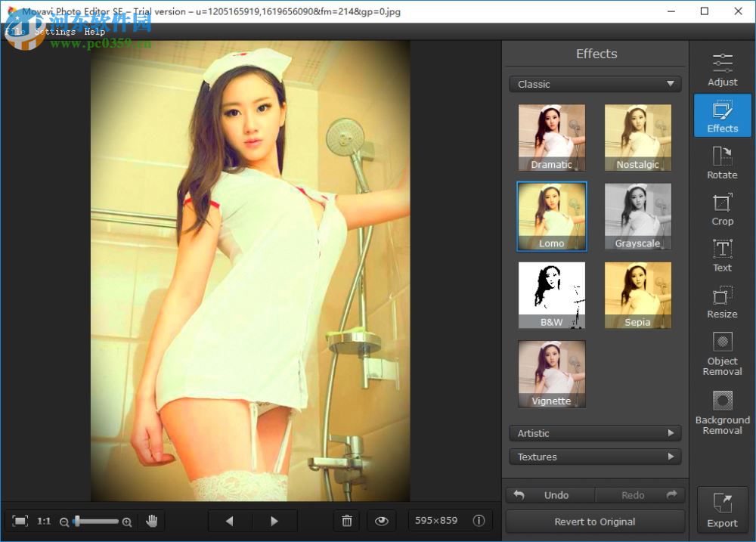Image resolution: width=756 pixels, height=542 pixels.
Task: Activate the hand pan tool
Action: click(x=151, y=521)
